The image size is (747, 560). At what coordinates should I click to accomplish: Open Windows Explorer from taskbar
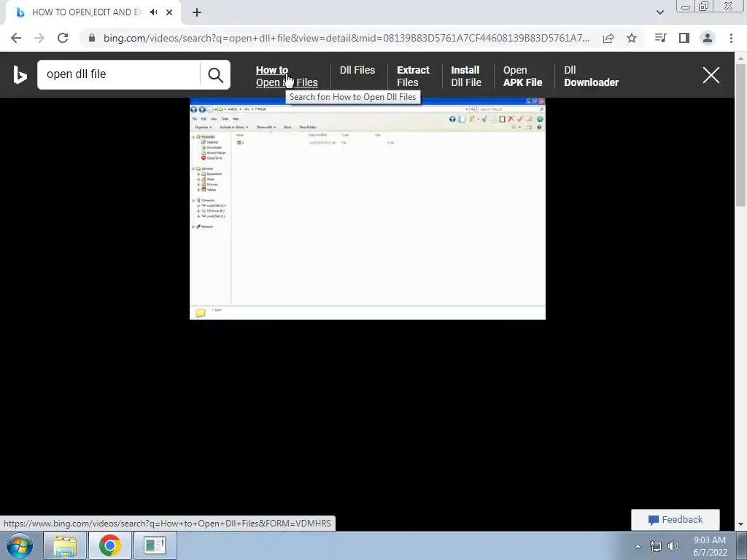click(x=65, y=545)
